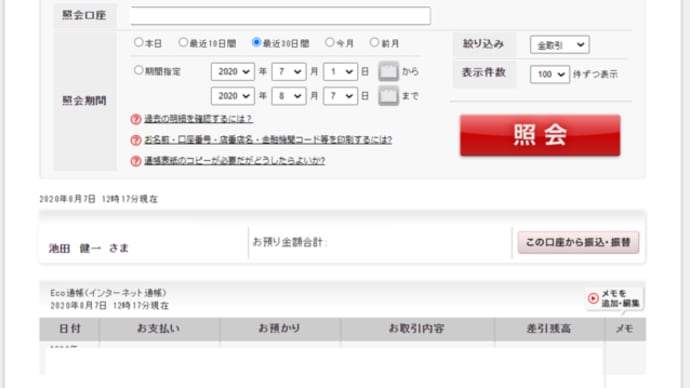Screen dimensions: 690x388
Task: Click the お支払い column header
Action: tap(159, 329)
